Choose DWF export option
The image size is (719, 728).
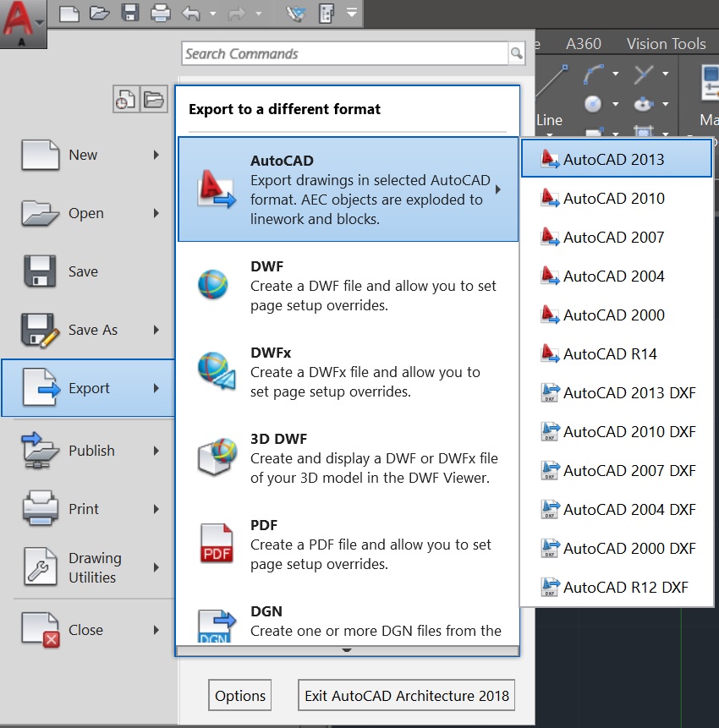point(348,285)
